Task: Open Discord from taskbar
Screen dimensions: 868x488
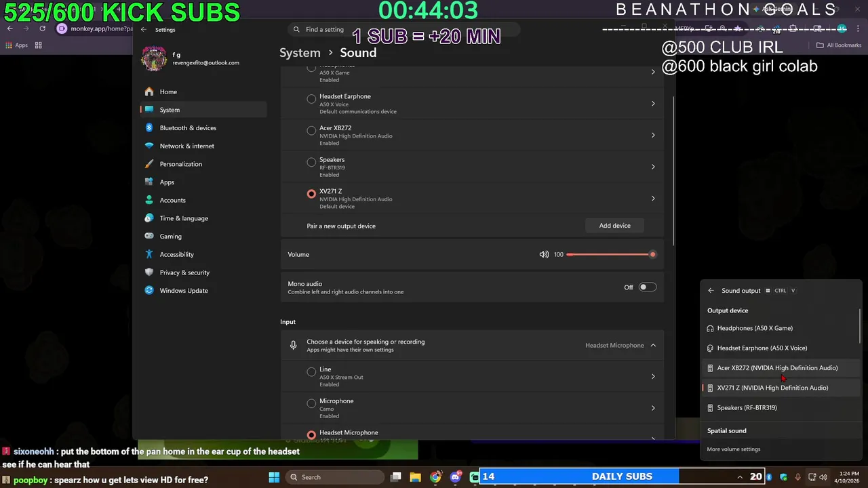Action: pyautogui.click(x=456, y=476)
